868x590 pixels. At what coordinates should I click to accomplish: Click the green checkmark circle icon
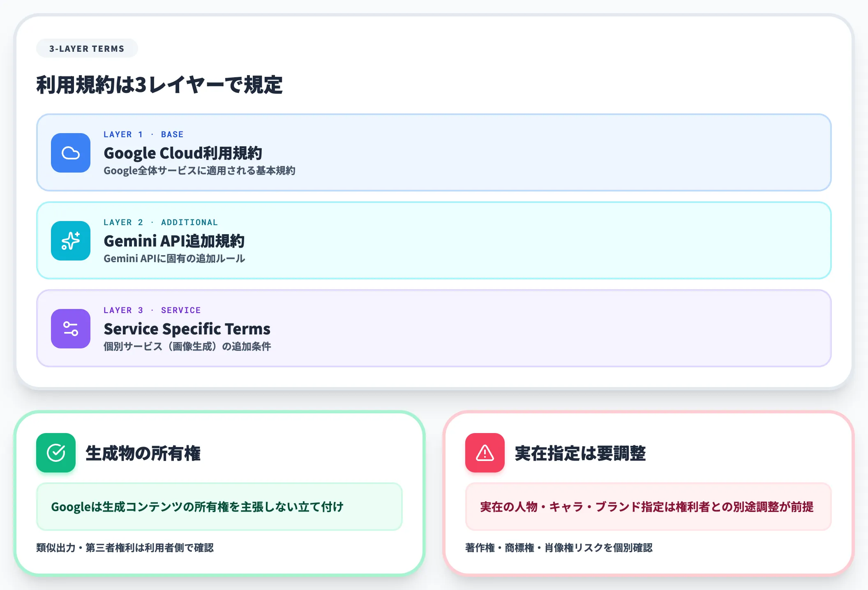click(x=56, y=453)
